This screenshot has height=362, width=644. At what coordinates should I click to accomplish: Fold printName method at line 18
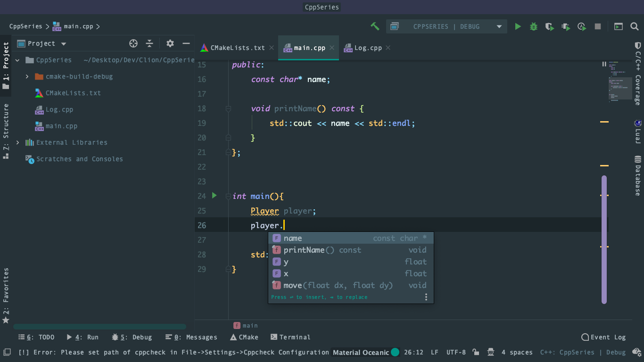228,108
